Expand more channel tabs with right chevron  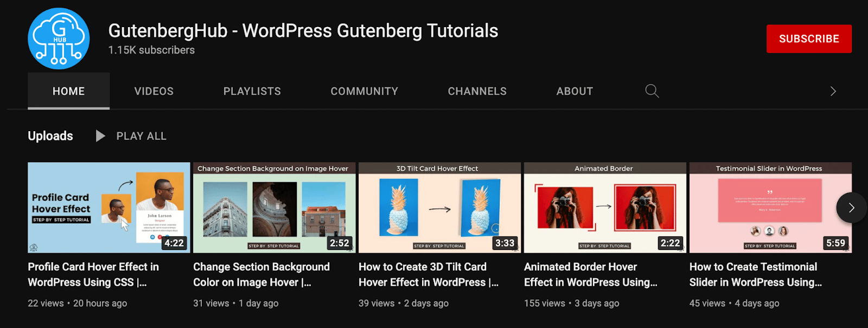pyautogui.click(x=833, y=91)
